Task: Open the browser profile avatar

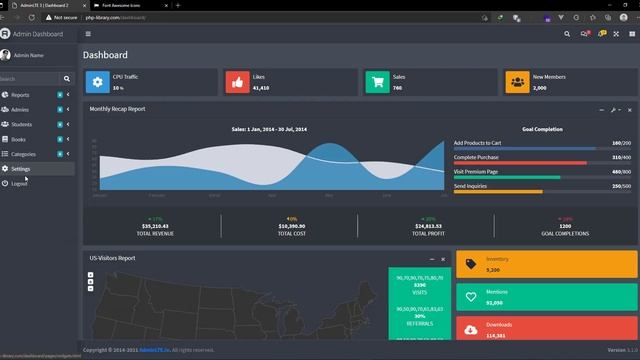Action: pos(623,18)
